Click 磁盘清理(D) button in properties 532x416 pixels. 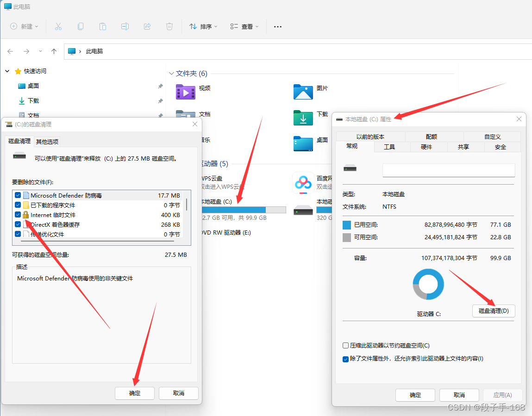pos(494,311)
